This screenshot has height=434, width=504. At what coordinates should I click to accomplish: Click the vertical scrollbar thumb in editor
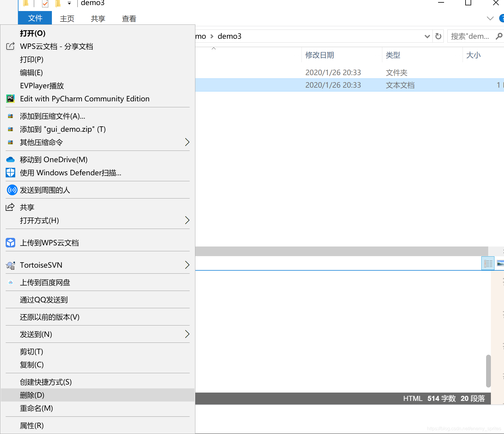[x=488, y=371]
